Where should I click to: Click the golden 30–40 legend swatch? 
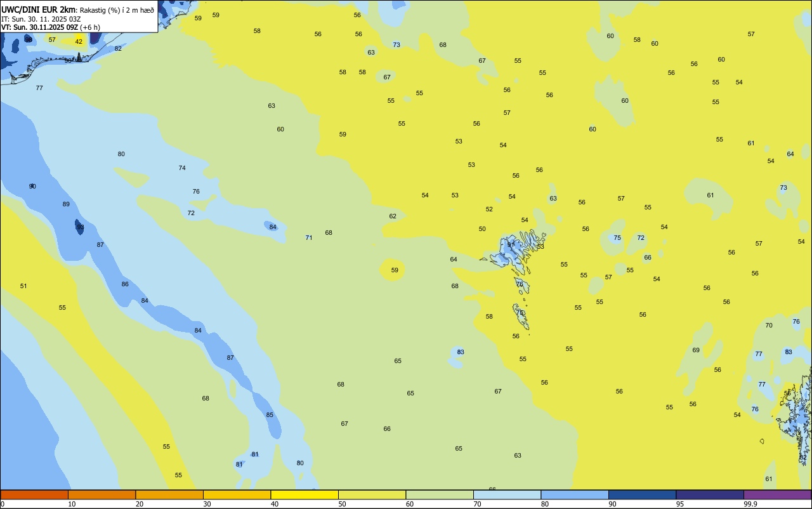pos(237,494)
